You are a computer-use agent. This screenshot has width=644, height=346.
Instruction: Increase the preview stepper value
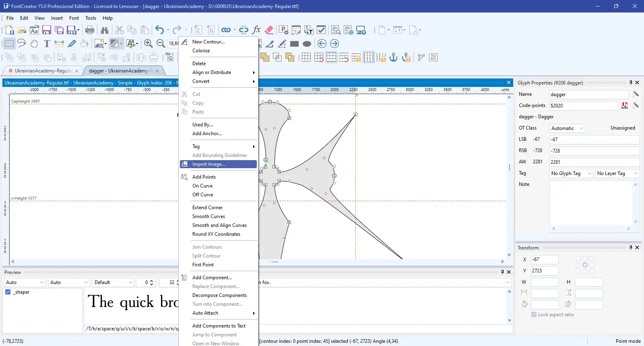click(x=151, y=280)
